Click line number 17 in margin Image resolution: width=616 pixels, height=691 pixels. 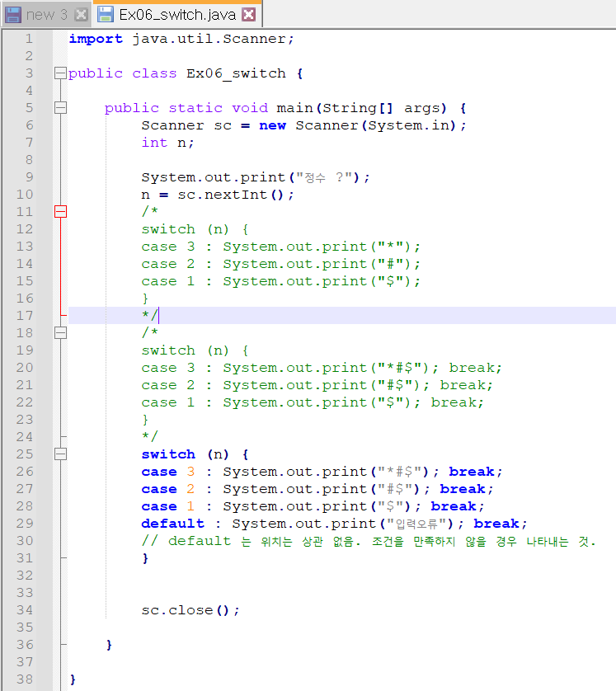point(25,316)
